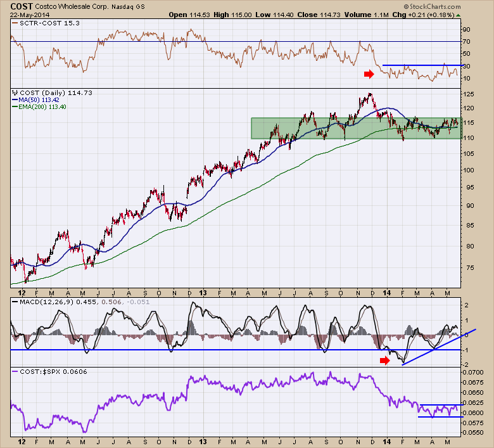Click the MACD histogram value -0.051
Screen dimensions: 494x448
[x=138, y=302]
